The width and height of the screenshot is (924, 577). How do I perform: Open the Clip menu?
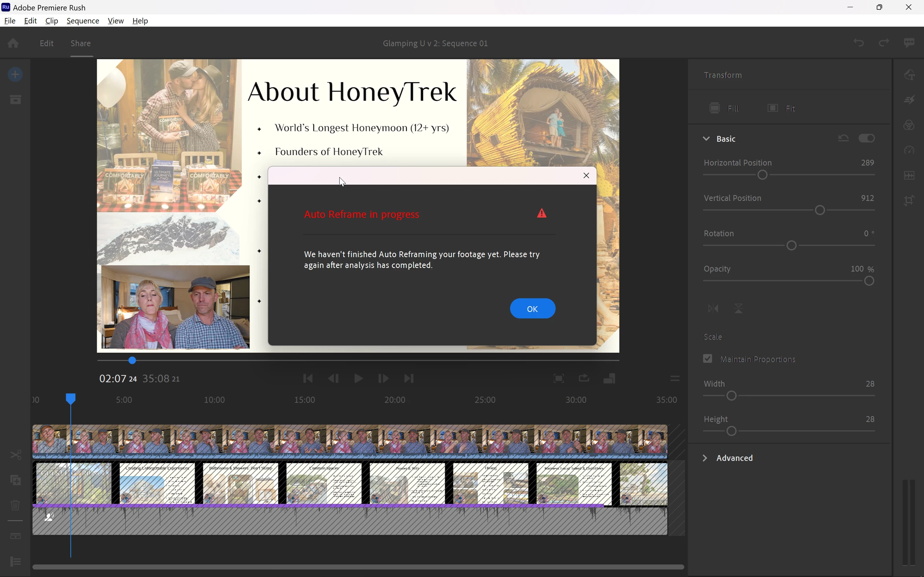click(x=52, y=21)
